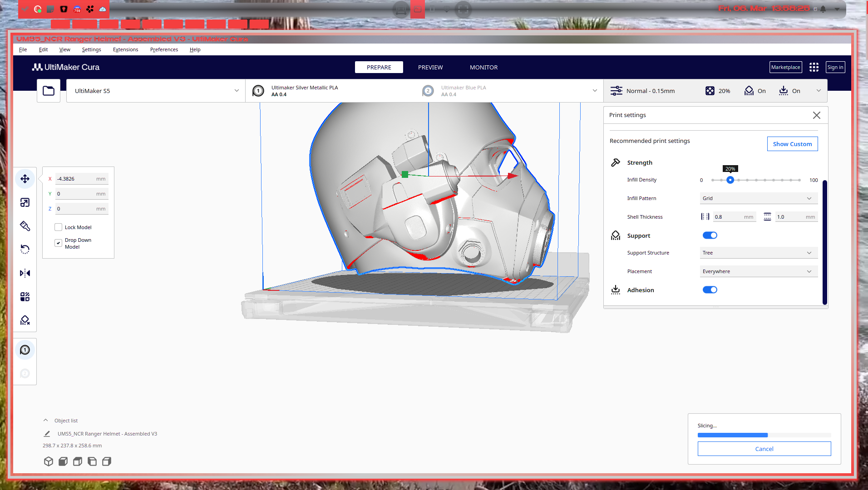Select the Rotate tool icon
This screenshot has height=490, width=868.
[x=25, y=250]
